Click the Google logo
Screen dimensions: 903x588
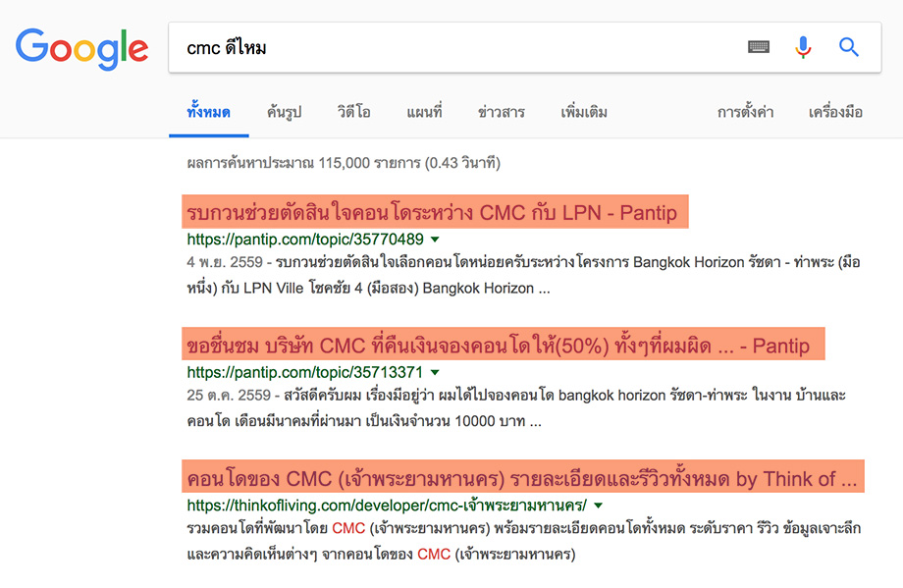tap(81, 49)
